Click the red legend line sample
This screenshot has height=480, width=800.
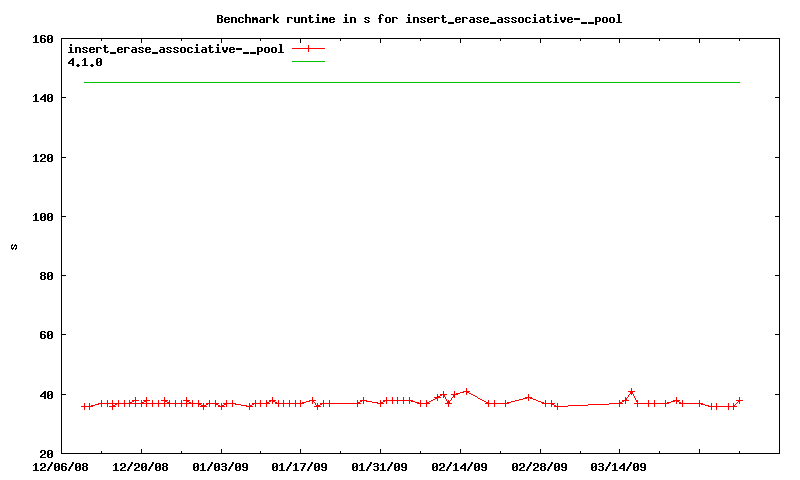[308, 48]
